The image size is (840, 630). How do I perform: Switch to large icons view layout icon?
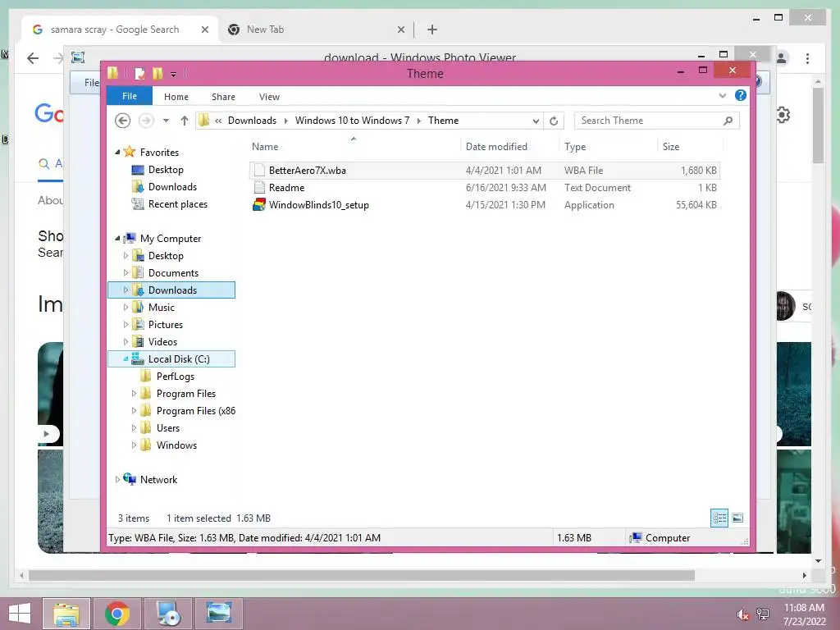point(737,518)
